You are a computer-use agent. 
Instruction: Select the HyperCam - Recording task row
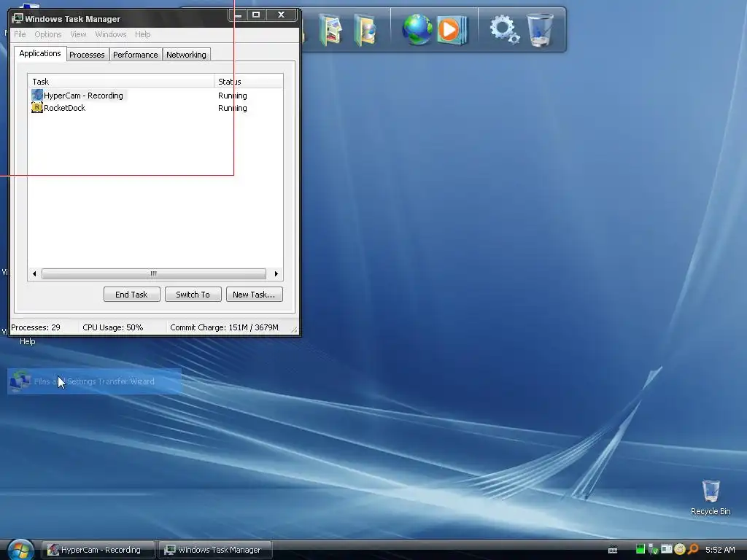click(x=155, y=96)
